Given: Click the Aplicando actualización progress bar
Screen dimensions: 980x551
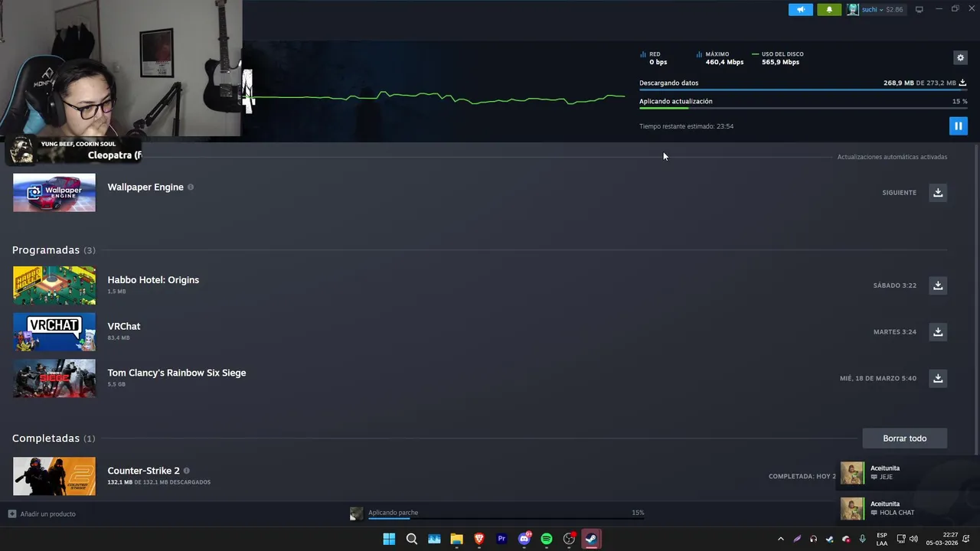Looking at the screenshot, I should (803, 108).
